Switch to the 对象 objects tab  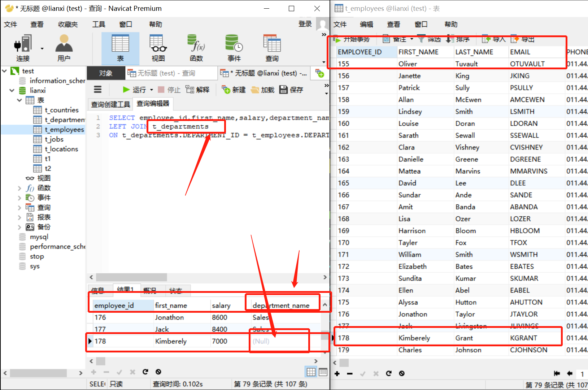pyautogui.click(x=105, y=73)
